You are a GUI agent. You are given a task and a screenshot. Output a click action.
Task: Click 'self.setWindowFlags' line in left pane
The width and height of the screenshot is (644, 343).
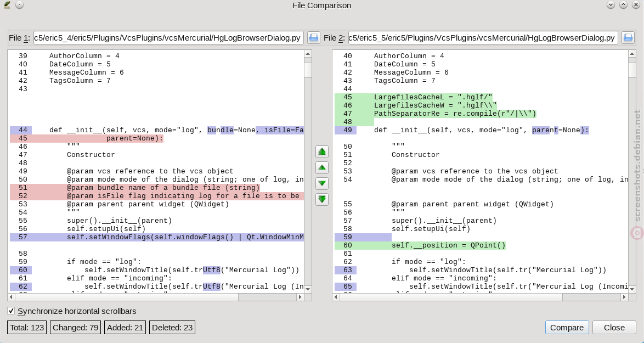(x=185, y=237)
